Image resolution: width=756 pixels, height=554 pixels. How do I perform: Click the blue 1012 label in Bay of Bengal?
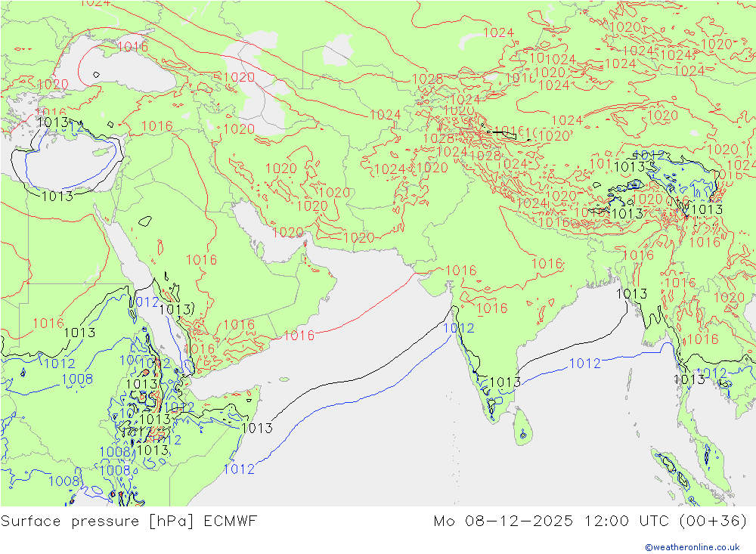[x=585, y=363]
